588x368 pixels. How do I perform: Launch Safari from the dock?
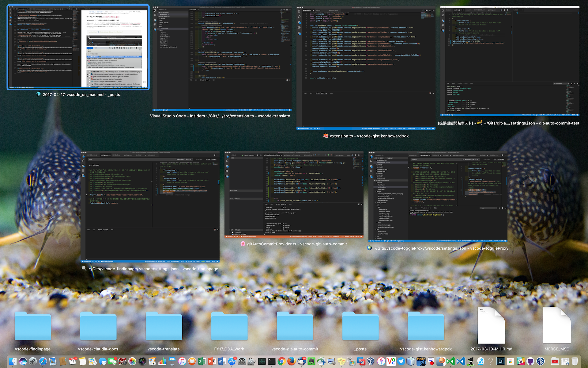coord(43,361)
